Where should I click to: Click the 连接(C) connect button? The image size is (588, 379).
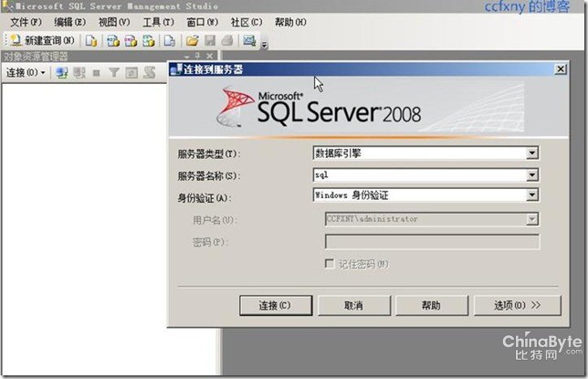[275, 305]
